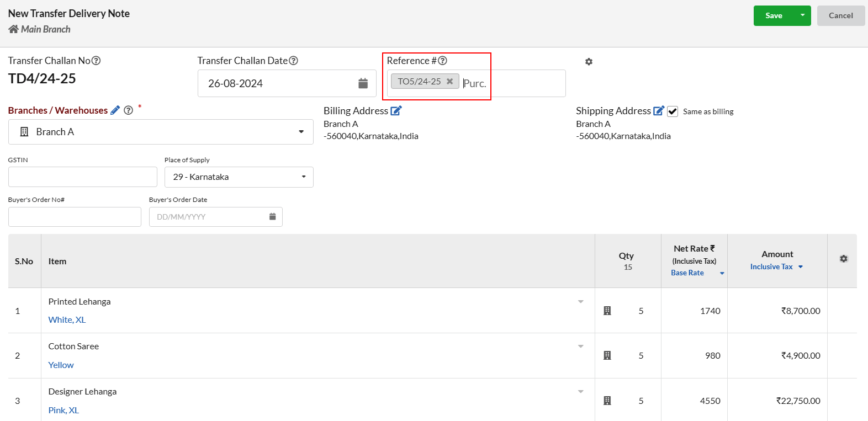Click amount ₹4,900.00
Image resolution: width=868 pixels, height=421 pixels.
point(801,356)
